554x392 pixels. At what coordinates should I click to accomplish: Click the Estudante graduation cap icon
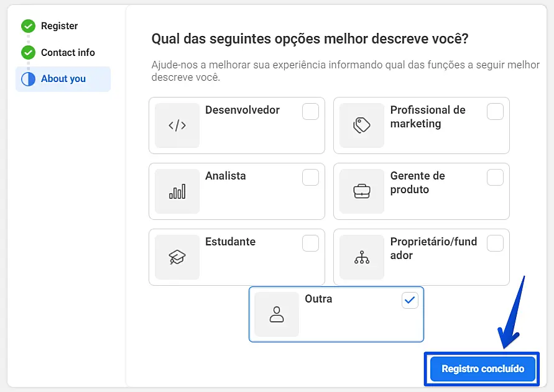point(177,257)
